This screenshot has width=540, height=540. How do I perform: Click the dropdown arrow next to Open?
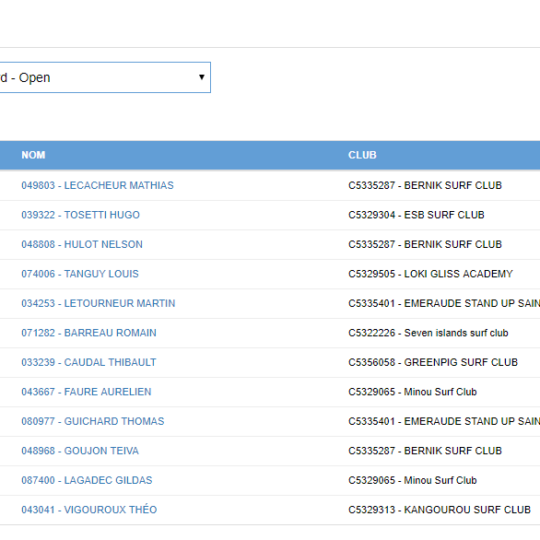[x=202, y=77]
